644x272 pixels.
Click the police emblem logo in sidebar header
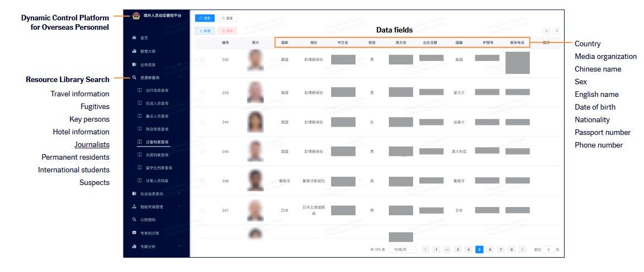click(136, 16)
